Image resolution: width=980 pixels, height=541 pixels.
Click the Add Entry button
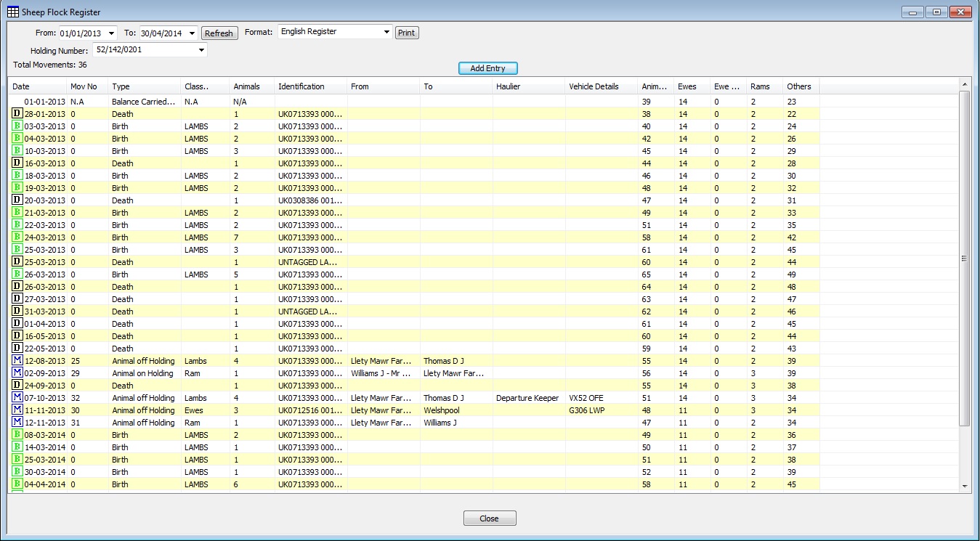[x=487, y=68]
